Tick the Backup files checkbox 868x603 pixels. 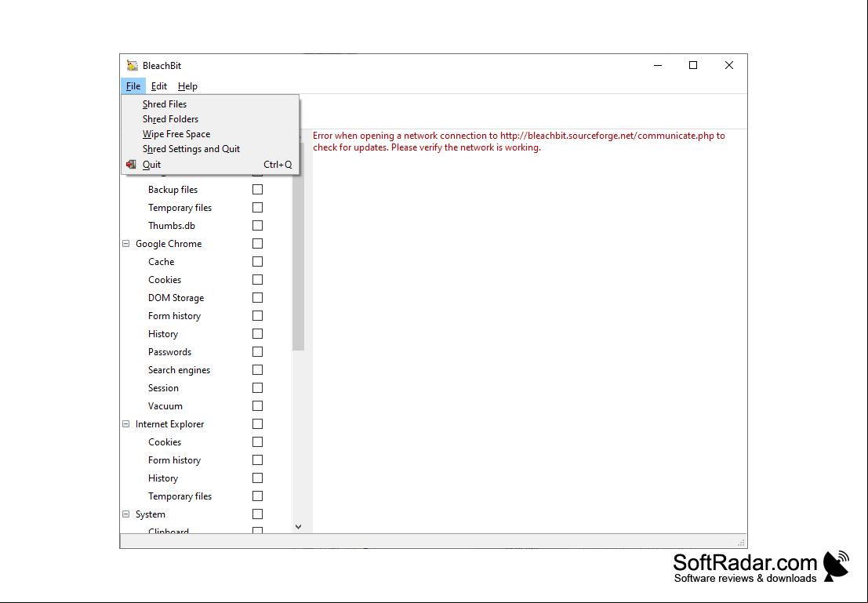tap(257, 190)
